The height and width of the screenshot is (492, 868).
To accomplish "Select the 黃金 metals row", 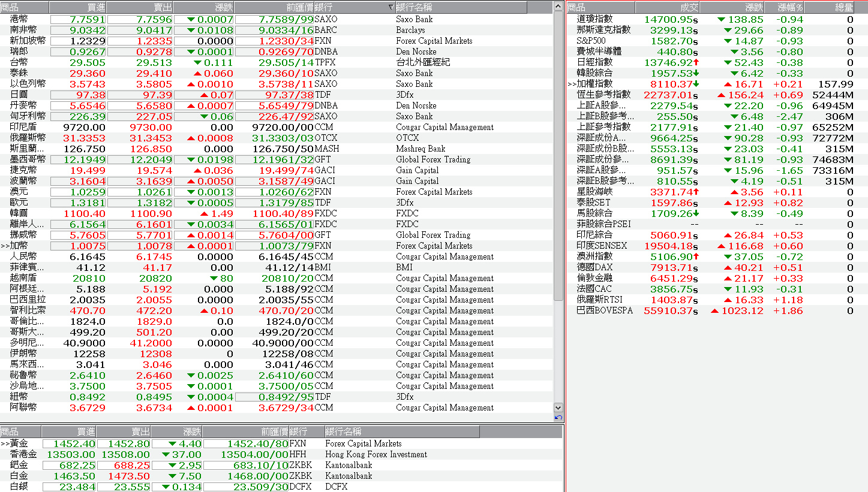I will tap(281, 443).
